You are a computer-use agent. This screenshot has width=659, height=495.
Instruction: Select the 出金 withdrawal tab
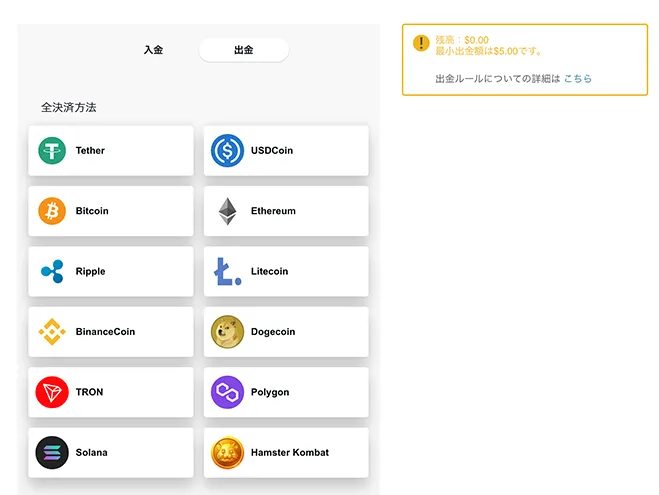click(x=244, y=50)
